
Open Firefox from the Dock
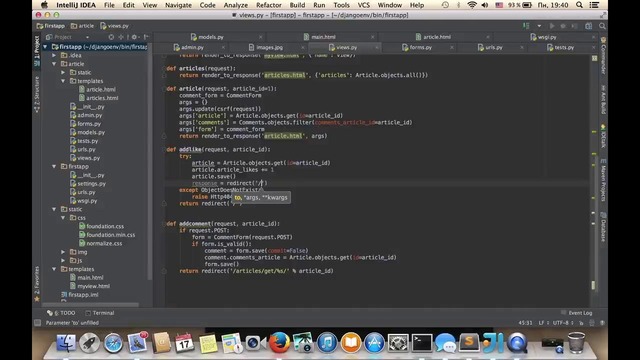click(279, 342)
